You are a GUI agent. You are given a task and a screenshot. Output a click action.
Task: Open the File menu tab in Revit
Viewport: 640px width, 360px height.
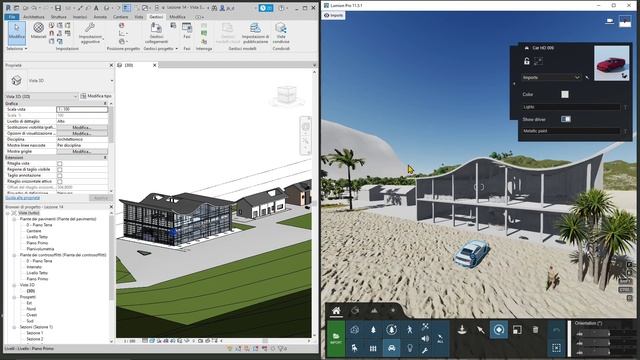12,17
